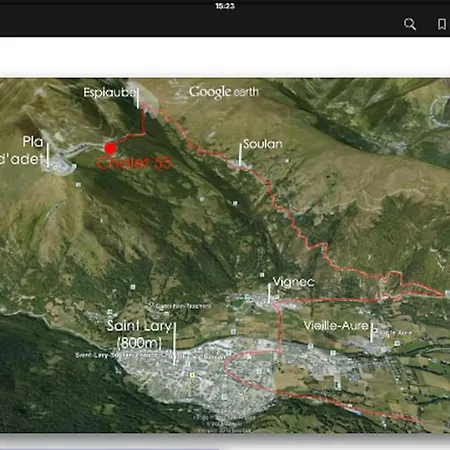Tap the bookmark icon in the top bar
This screenshot has height=450, width=450.
442,24
